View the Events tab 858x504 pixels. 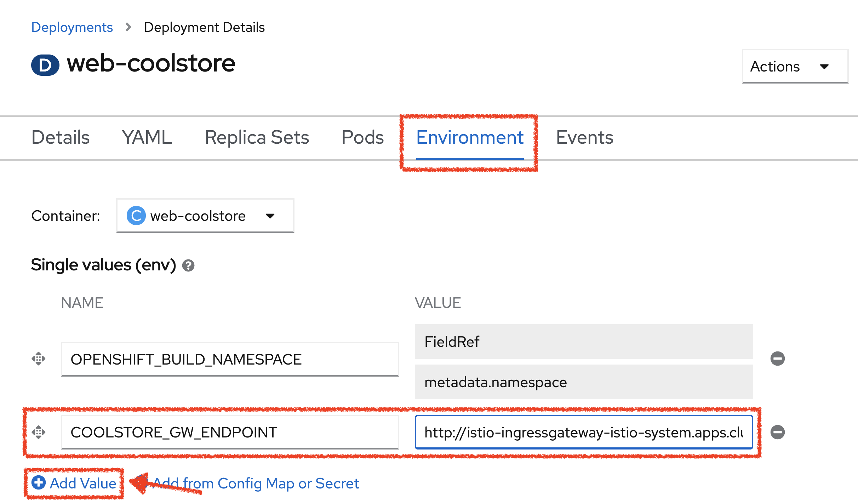[x=585, y=138]
